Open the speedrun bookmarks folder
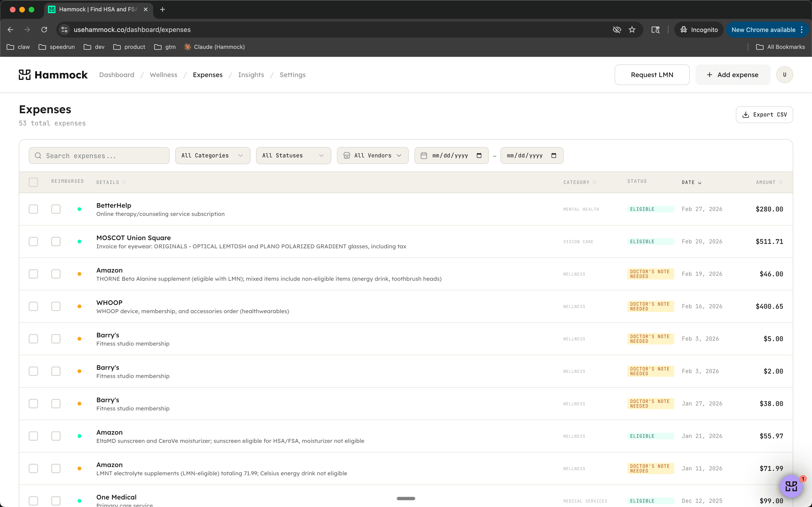Screen dimensions: 812x507 click(57, 47)
